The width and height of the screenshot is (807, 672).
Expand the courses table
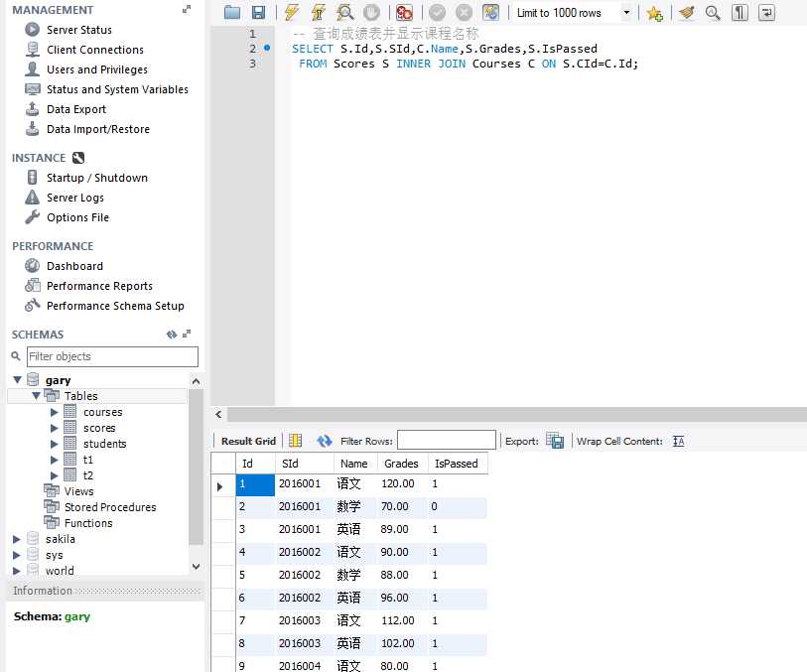54,412
